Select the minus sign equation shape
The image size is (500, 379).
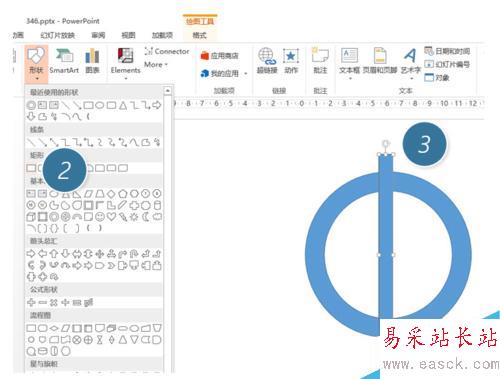pyautogui.click(x=43, y=302)
